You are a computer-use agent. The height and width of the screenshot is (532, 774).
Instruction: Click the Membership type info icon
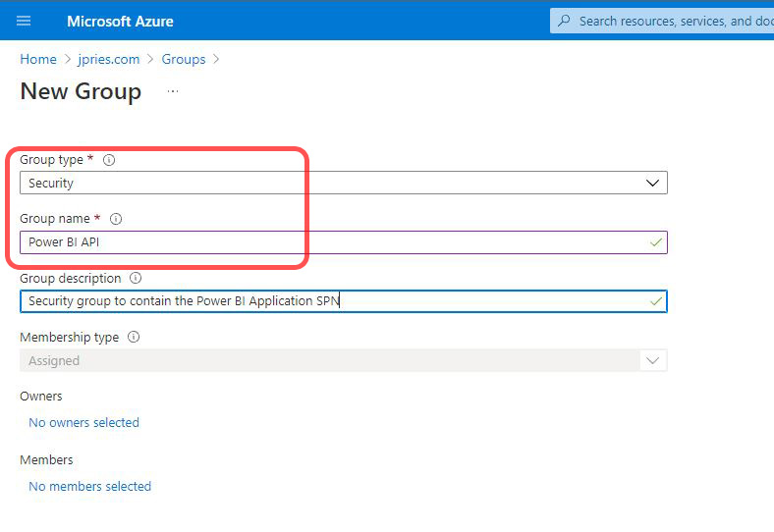coord(134,338)
